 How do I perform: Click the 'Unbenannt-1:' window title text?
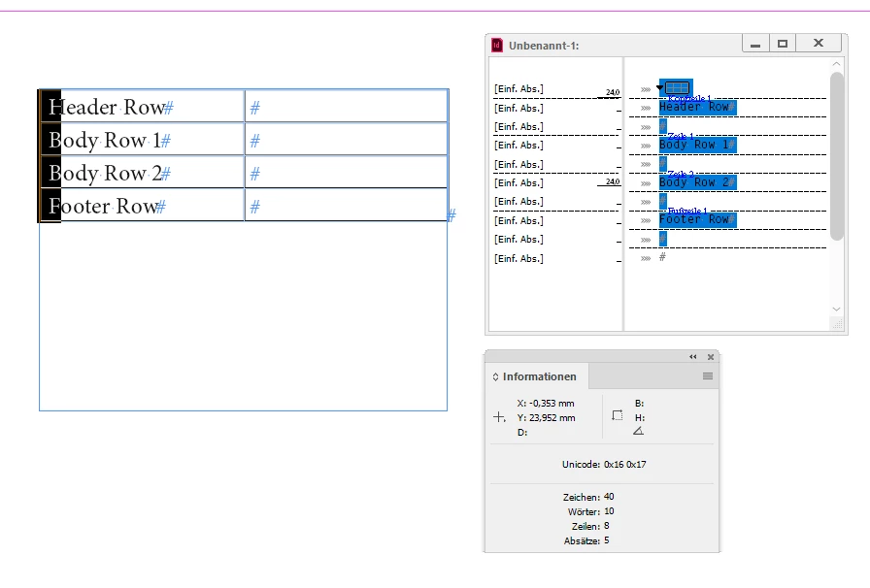544,46
